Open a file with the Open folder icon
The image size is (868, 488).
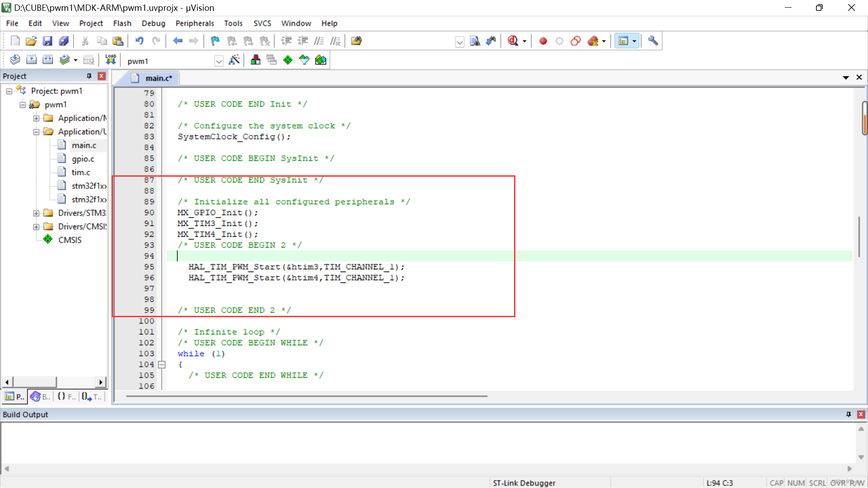coord(31,41)
